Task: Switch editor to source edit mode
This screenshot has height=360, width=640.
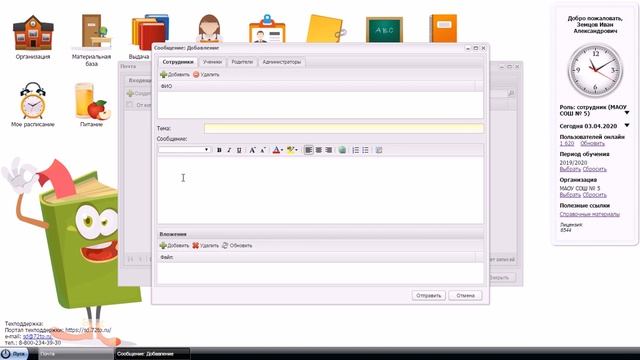Action: pyautogui.click(x=379, y=150)
